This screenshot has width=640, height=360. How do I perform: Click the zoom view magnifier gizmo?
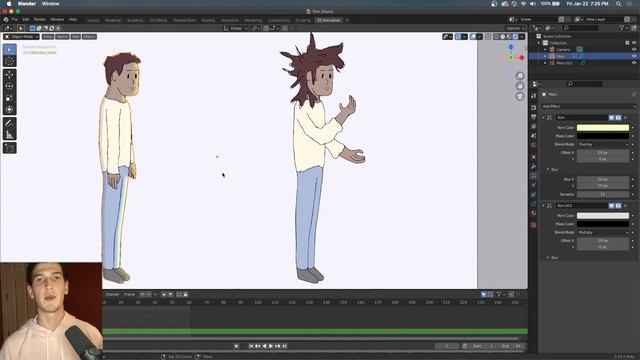click(520, 76)
